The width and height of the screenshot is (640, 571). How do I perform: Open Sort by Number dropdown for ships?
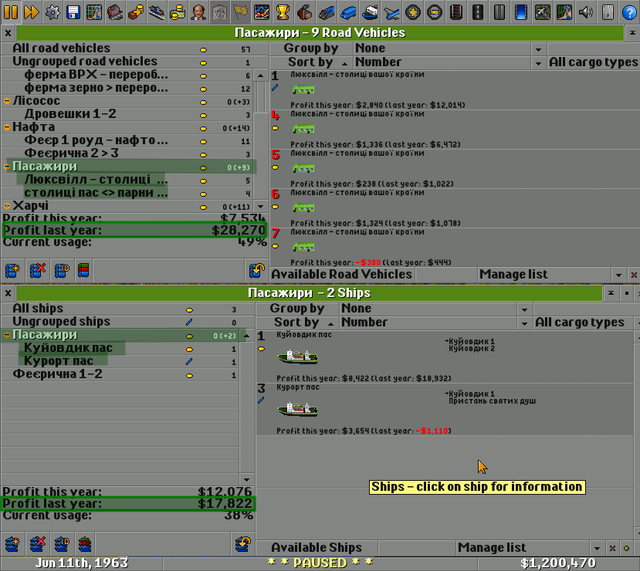click(x=435, y=322)
